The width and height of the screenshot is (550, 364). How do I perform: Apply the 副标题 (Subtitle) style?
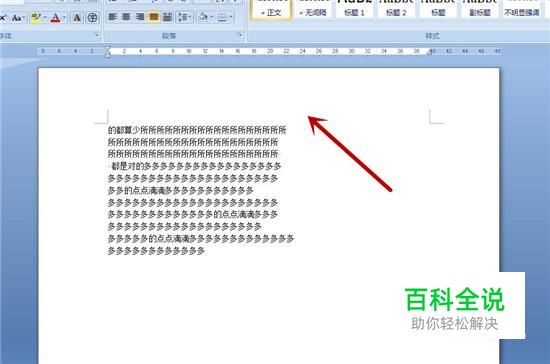click(x=480, y=9)
